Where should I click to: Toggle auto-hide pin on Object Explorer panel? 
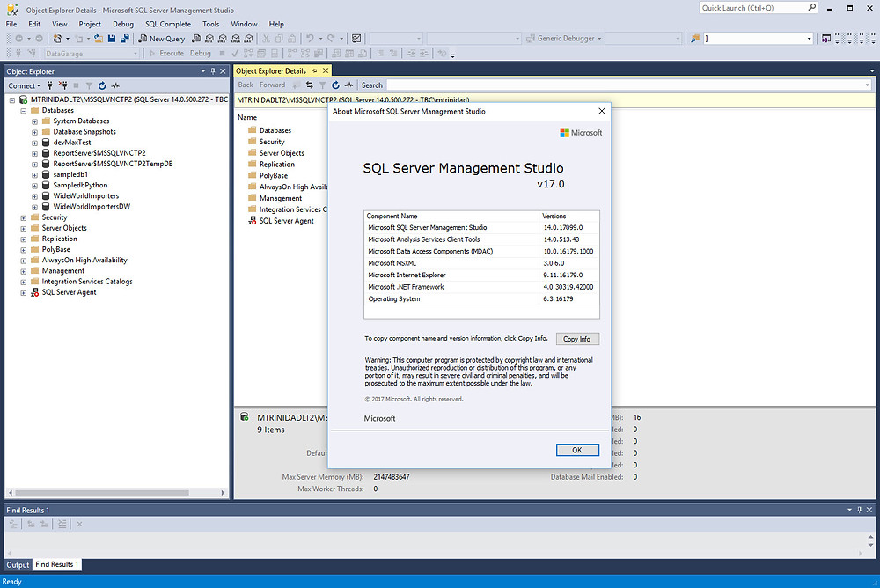pyautogui.click(x=213, y=71)
